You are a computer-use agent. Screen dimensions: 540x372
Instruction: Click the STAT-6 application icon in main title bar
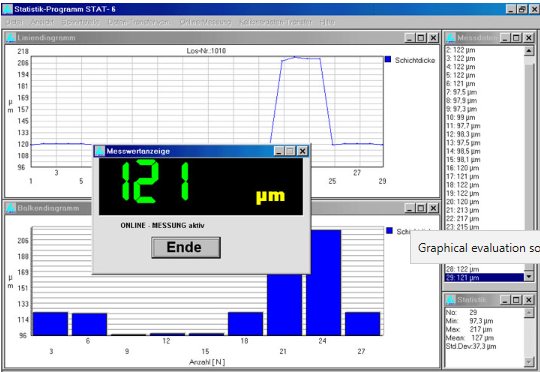[7, 9]
